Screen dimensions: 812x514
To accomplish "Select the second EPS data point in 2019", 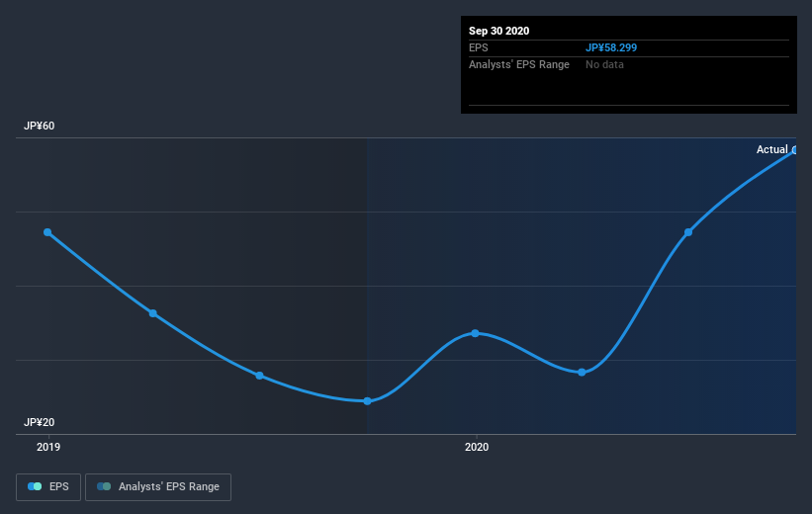I will click(x=153, y=313).
